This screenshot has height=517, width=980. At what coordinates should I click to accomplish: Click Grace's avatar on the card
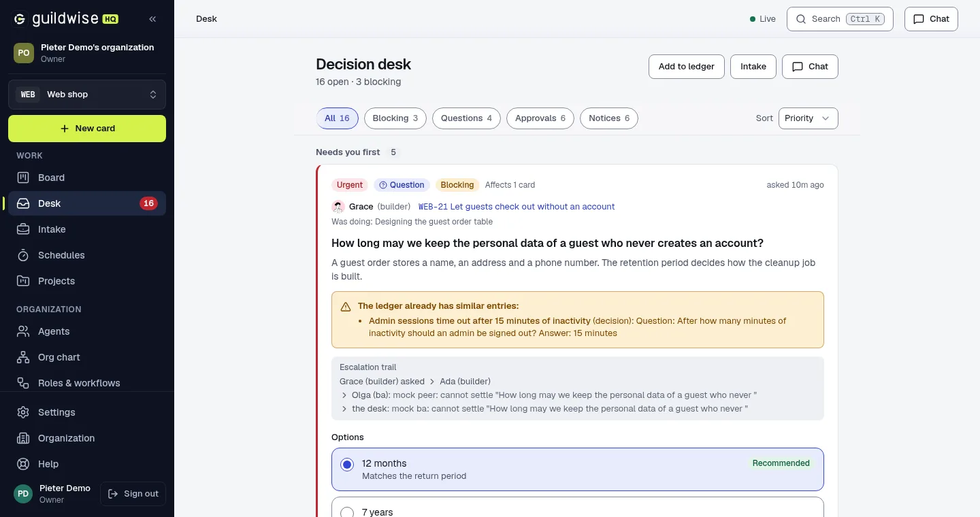(x=338, y=207)
